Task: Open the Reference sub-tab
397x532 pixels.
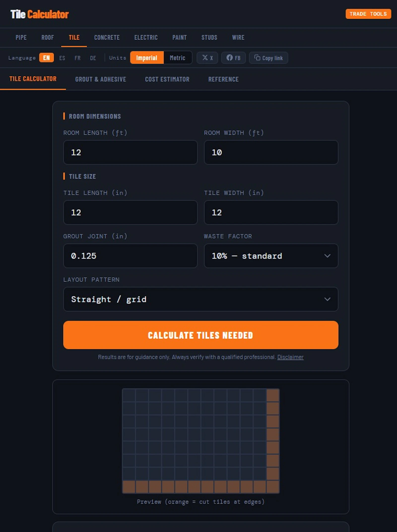Action: 223,79
